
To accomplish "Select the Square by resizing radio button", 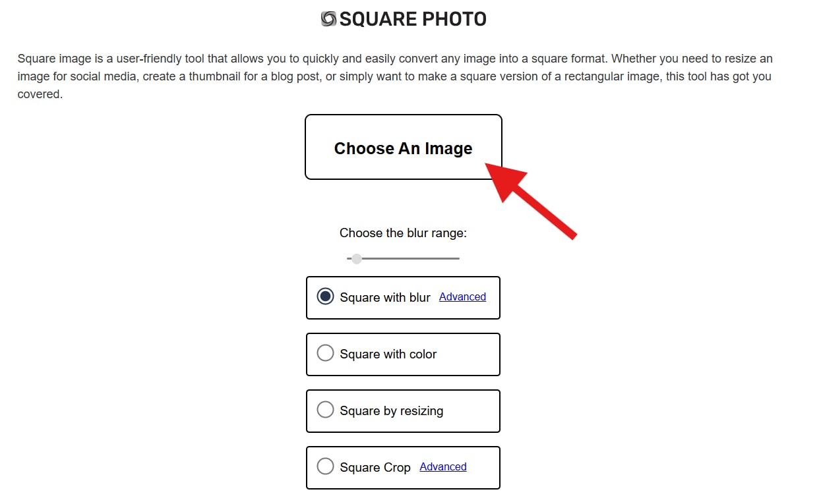I will pos(325,410).
